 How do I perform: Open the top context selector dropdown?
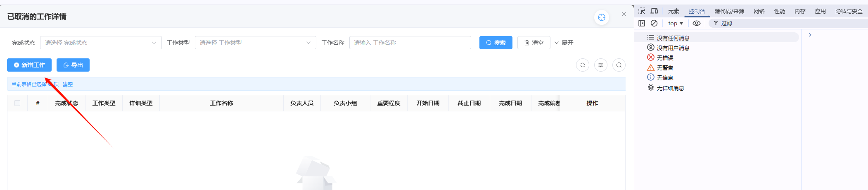pos(675,23)
